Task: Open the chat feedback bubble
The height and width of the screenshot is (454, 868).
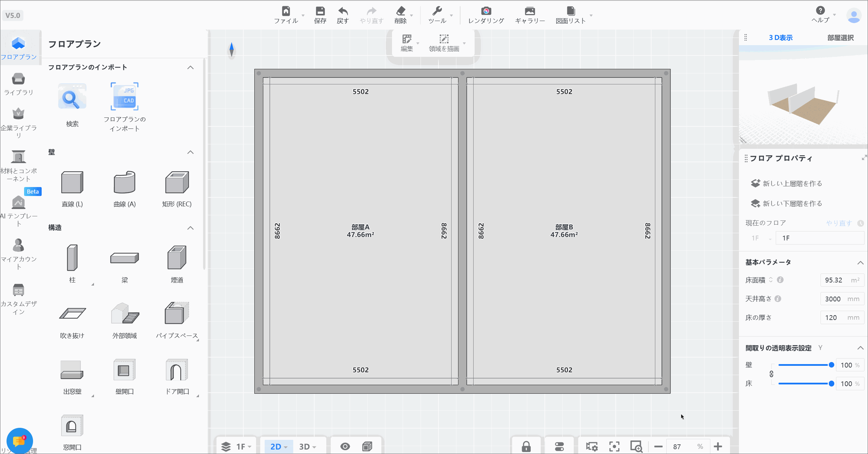Action: (20, 441)
